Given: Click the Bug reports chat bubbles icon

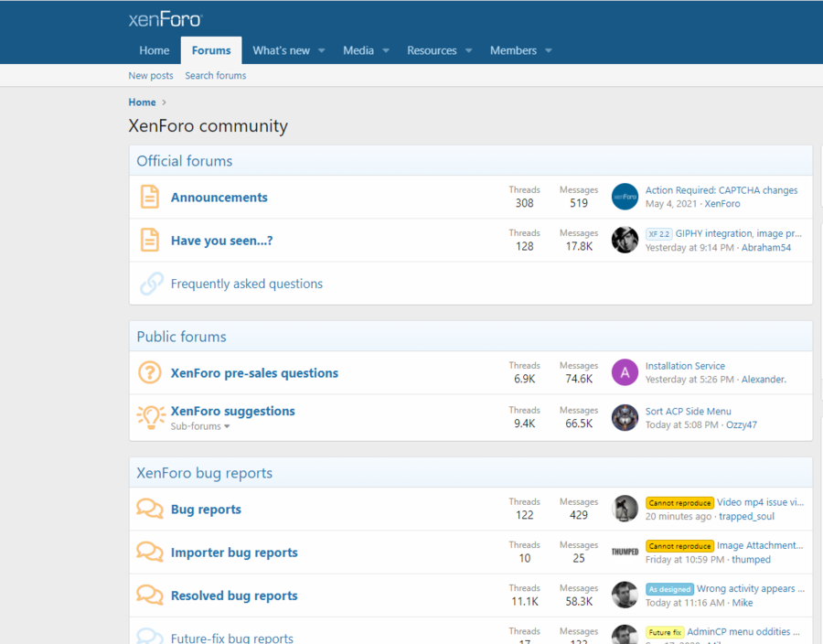Looking at the screenshot, I should pos(150,510).
